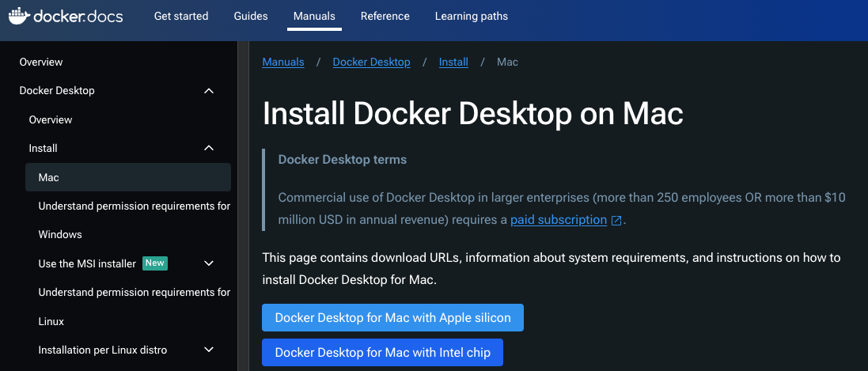Click the Install Docker Desktop on Mac heading

472,114
